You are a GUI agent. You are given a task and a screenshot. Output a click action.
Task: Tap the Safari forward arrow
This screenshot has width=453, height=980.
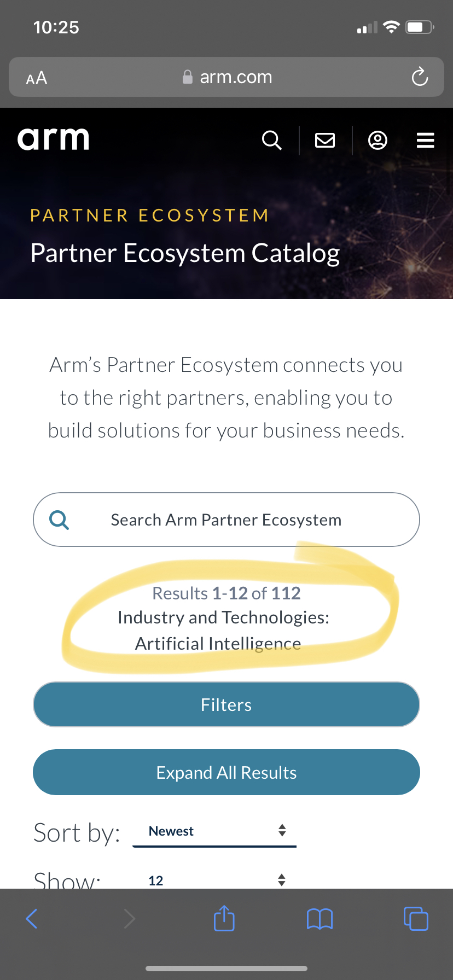129,919
